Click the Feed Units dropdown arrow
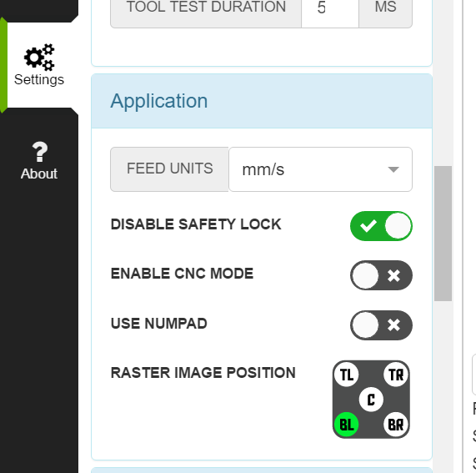 pos(393,169)
